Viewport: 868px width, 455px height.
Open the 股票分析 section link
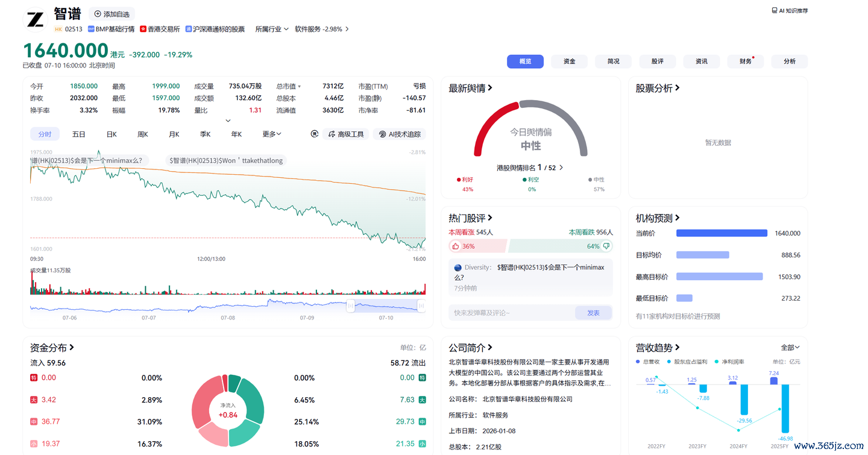click(x=658, y=88)
